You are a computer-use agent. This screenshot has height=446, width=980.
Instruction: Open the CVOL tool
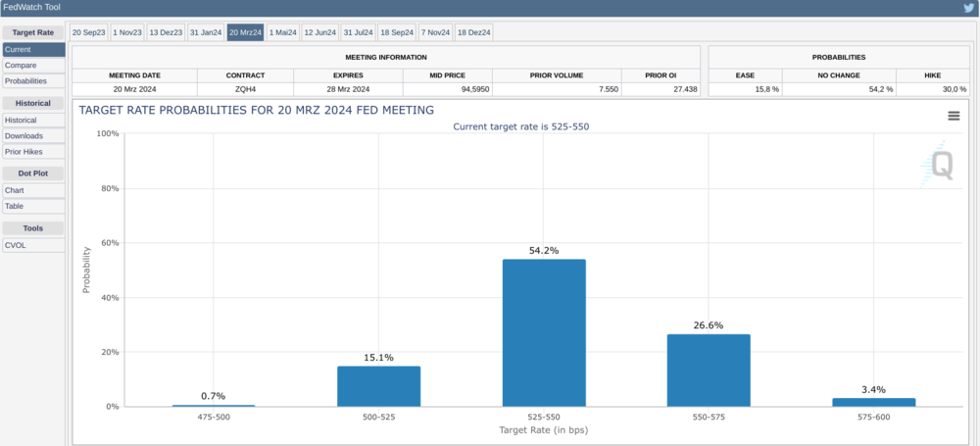point(16,245)
